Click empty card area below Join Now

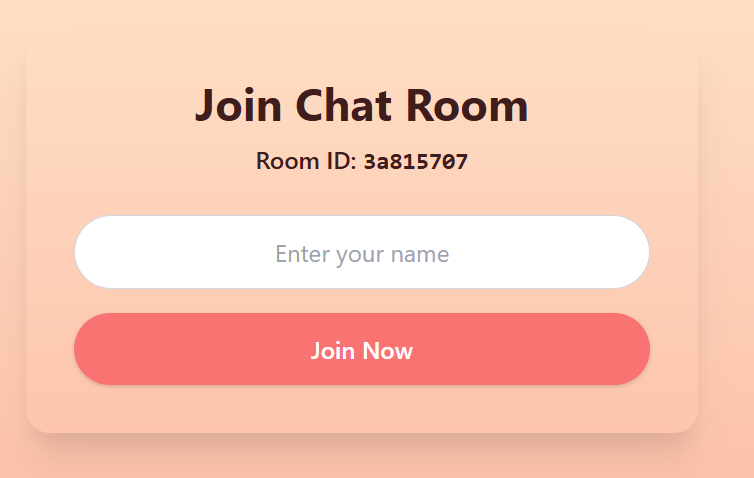[x=362, y=409]
